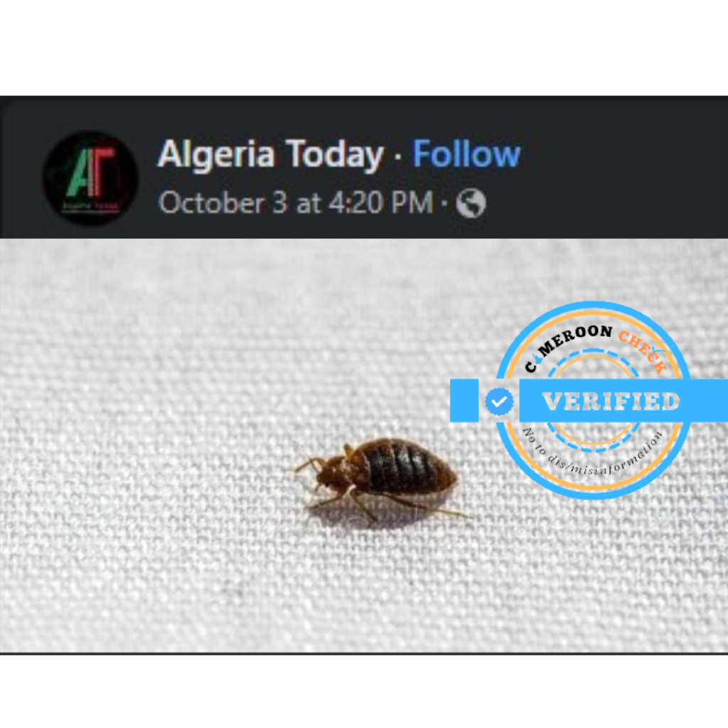Image resolution: width=728 pixels, height=728 pixels.
Task: Click the bed bug's dark striped body
Action: (404, 466)
